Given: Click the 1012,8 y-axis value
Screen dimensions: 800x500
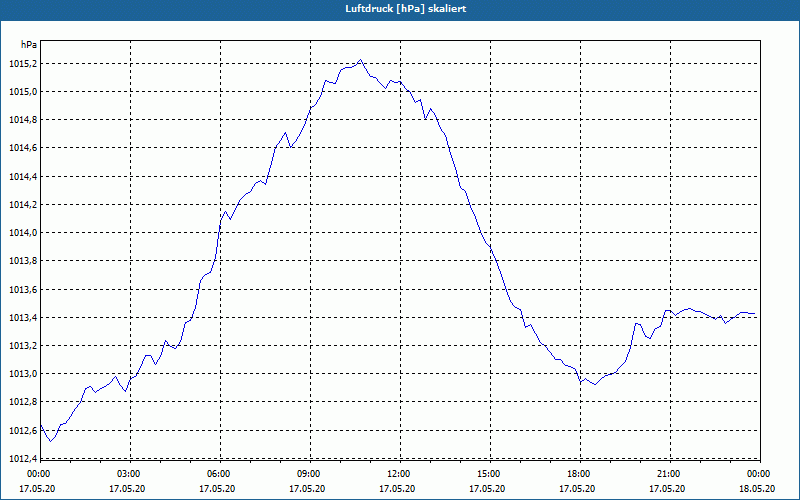Looking at the screenshot, I should pyautogui.click(x=22, y=402).
